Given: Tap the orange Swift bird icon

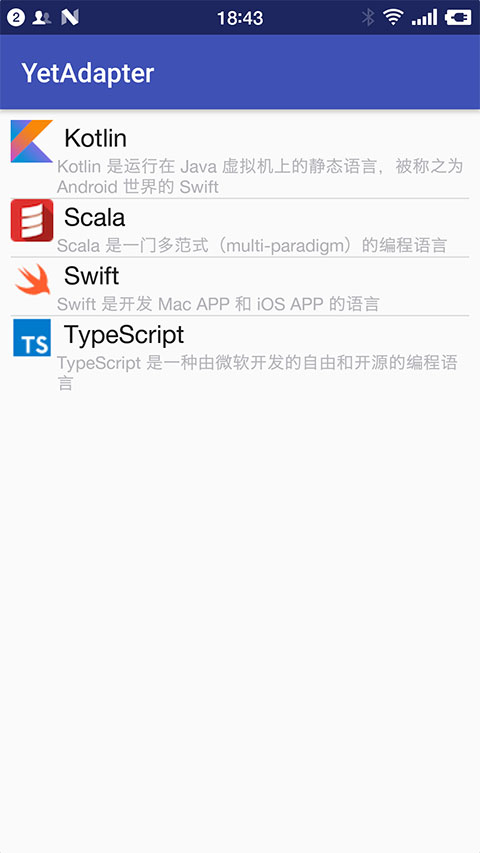Looking at the screenshot, I should (32, 279).
